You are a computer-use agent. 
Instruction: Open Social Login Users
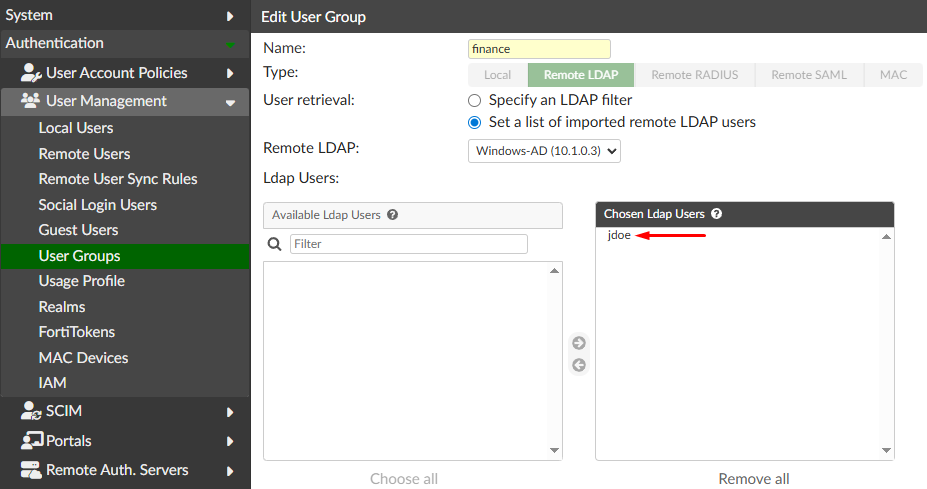point(98,205)
